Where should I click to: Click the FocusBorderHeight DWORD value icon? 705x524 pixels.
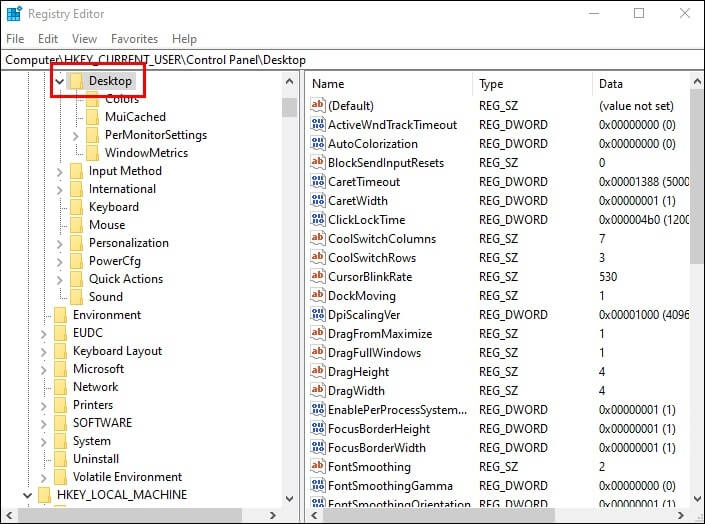click(x=317, y=429)
